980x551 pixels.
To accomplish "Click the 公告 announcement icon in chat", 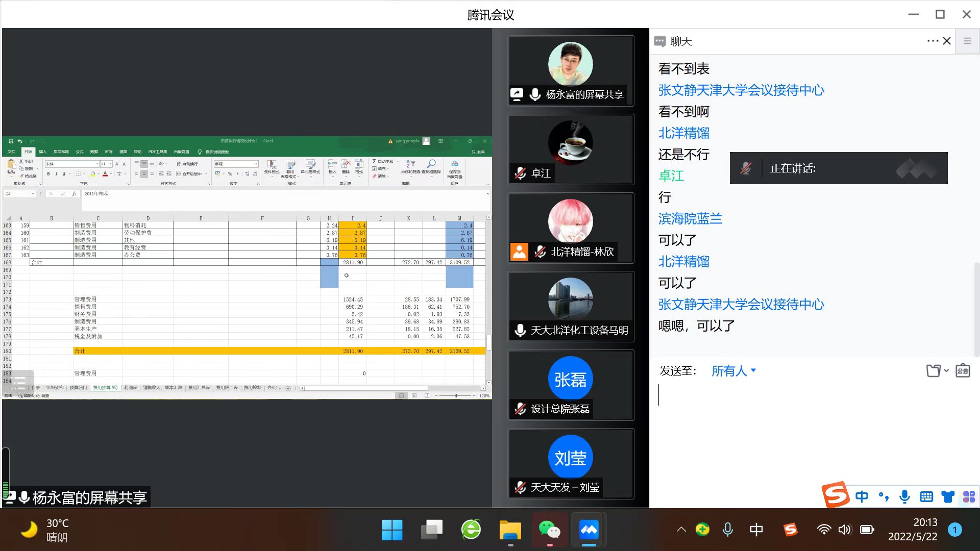I will coord(963,371).
